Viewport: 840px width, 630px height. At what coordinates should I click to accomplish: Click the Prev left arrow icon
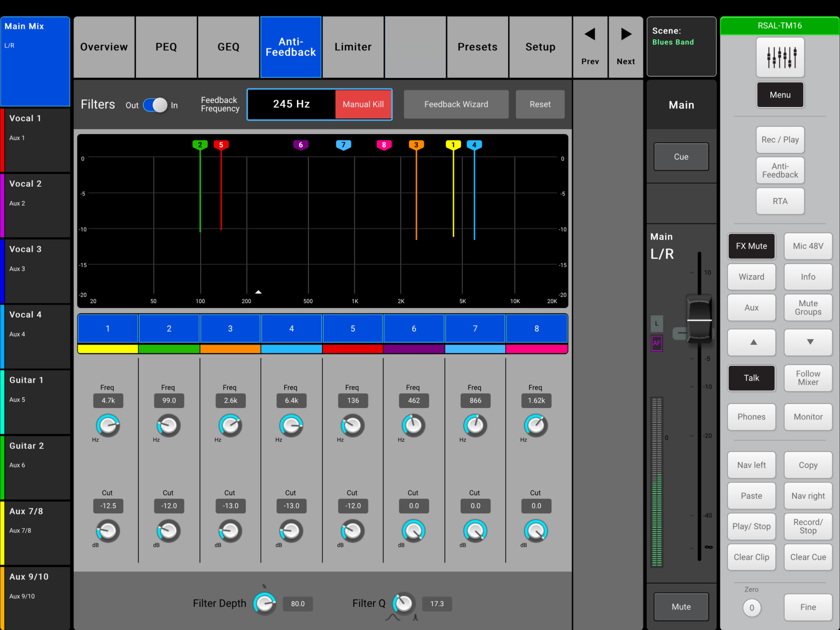click(x=590, y=34)
